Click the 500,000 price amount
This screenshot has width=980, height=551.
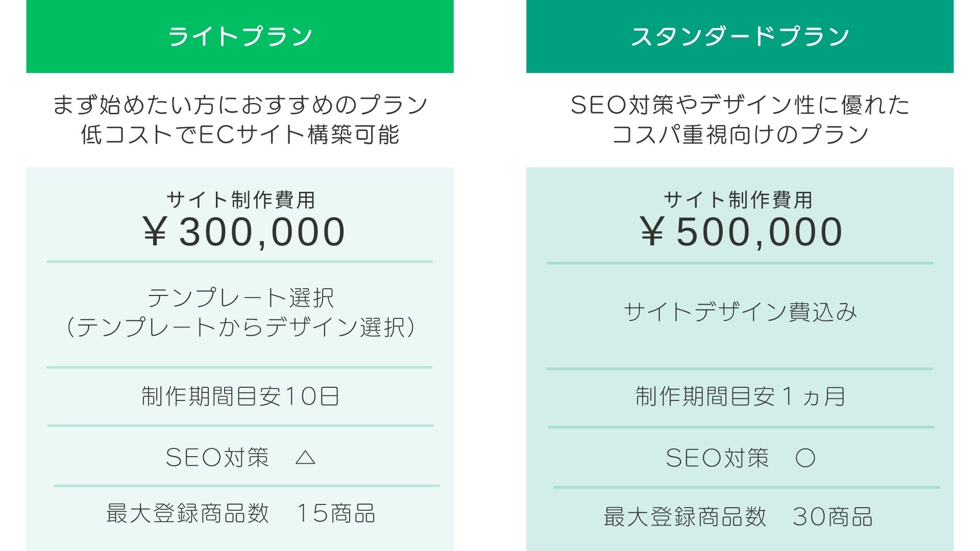[759, 232]
